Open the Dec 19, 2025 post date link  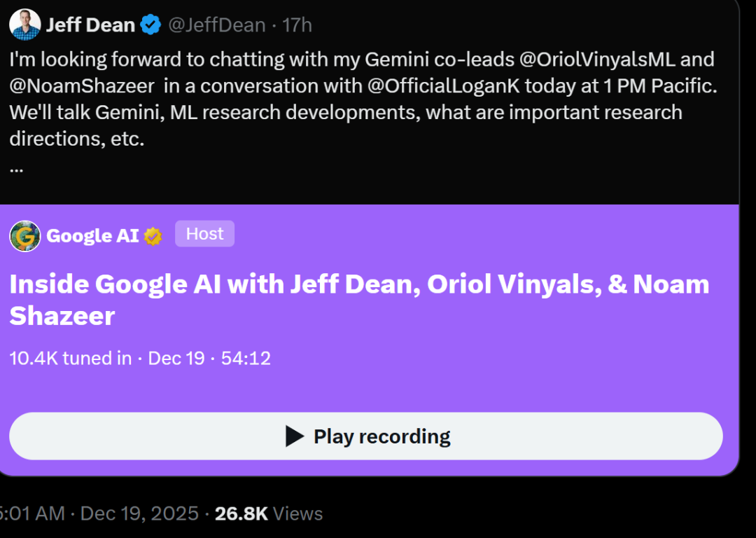[139, 513]
